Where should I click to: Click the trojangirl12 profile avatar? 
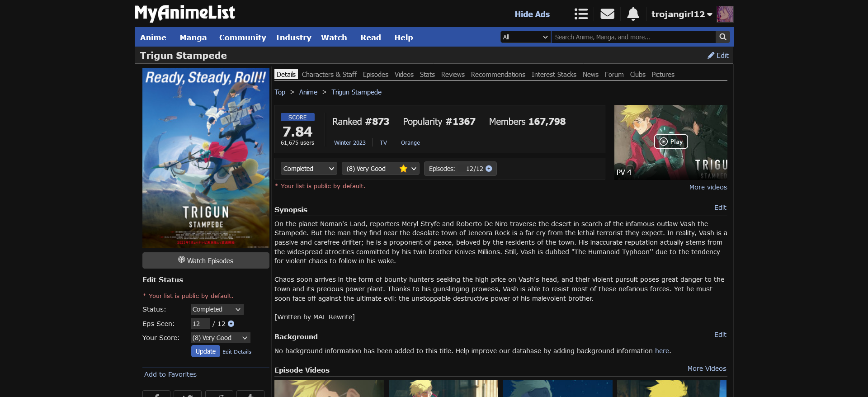pyautogui.click(x=725, y=14)
